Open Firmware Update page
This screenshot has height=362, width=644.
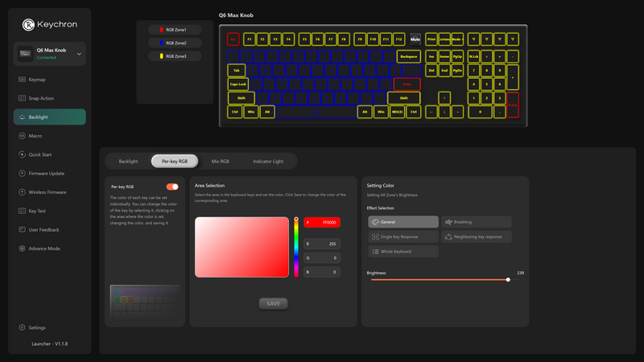click(x=49, y=174)
